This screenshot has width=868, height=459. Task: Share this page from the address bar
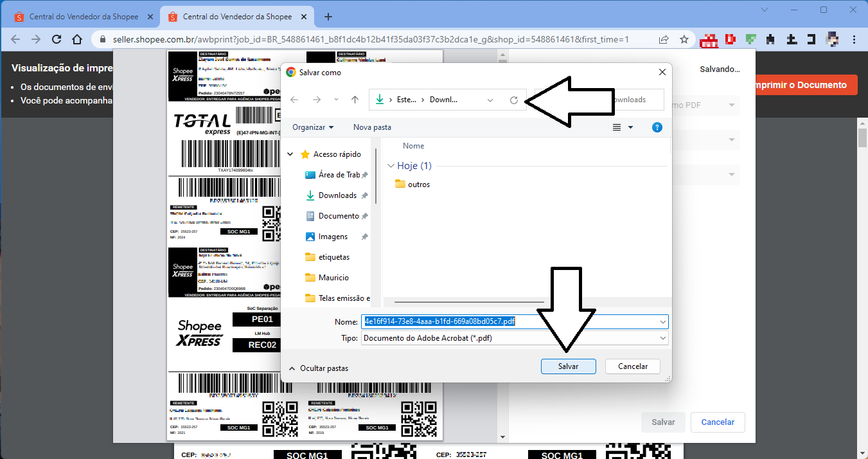tap(664, 39)
